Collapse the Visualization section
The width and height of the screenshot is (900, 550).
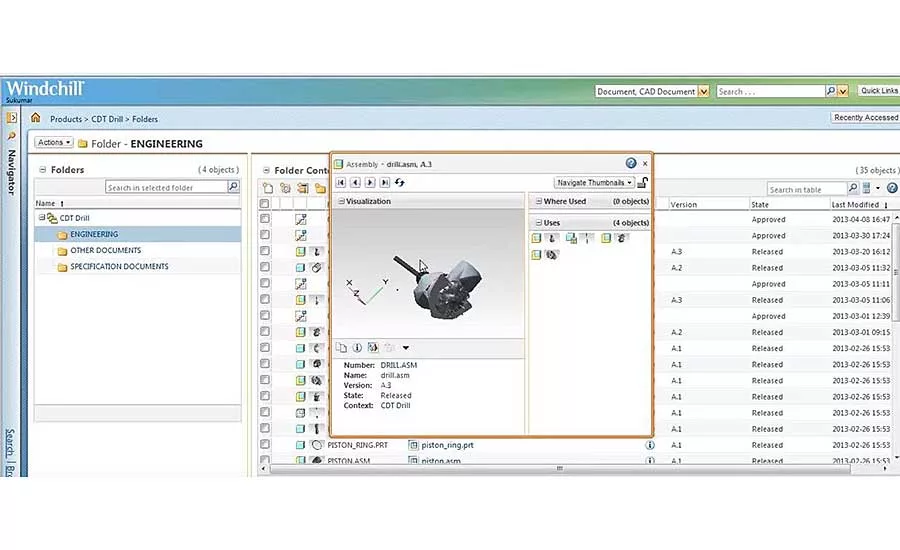point(342,201)
